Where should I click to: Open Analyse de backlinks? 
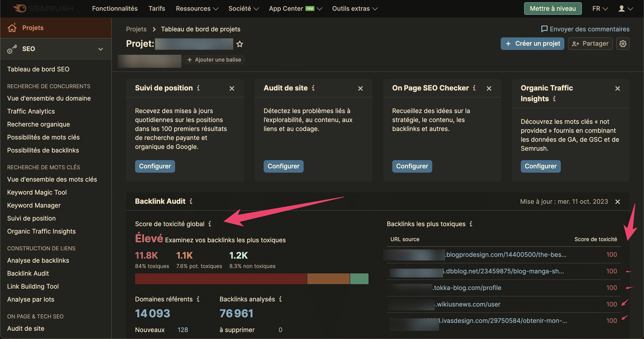click(38, 260)
